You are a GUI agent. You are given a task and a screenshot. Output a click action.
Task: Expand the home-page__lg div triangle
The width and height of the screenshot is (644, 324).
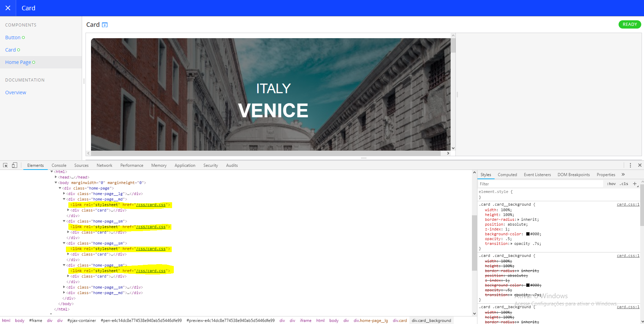point(64,194)
